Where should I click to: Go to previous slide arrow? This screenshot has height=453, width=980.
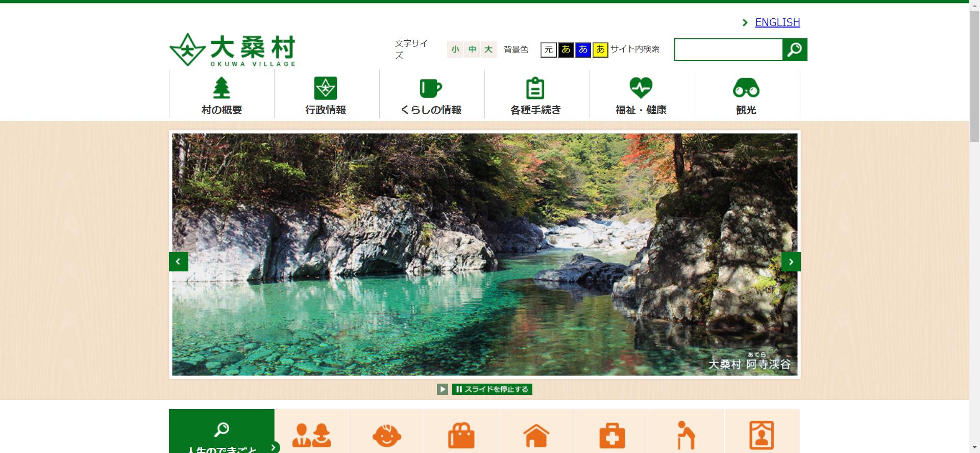point(179,262)
